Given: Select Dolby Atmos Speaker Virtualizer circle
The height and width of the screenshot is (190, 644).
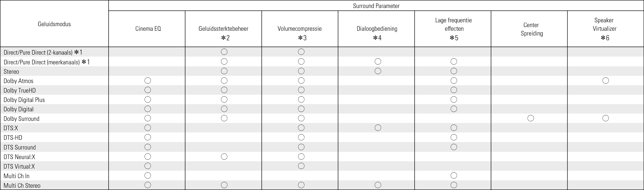Looking at the screenshot, I should click(606, 81).
